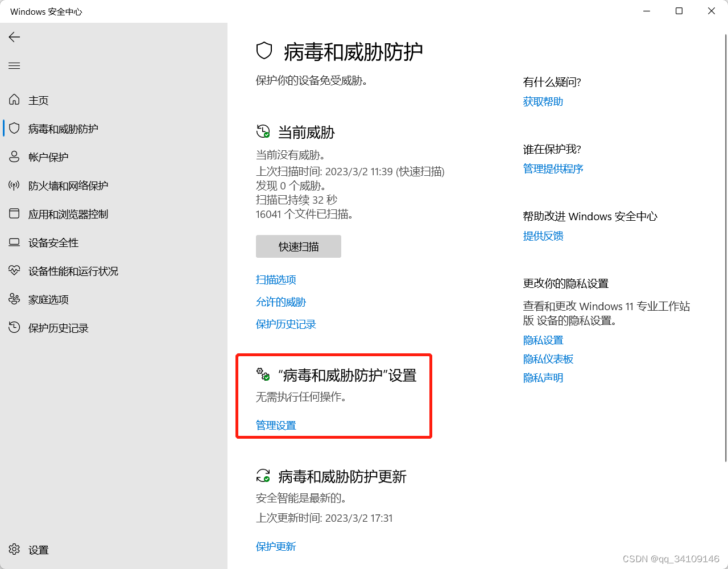Open the 隐私仪表板 link
728x569 pixels.
click(x=548, y=358)
